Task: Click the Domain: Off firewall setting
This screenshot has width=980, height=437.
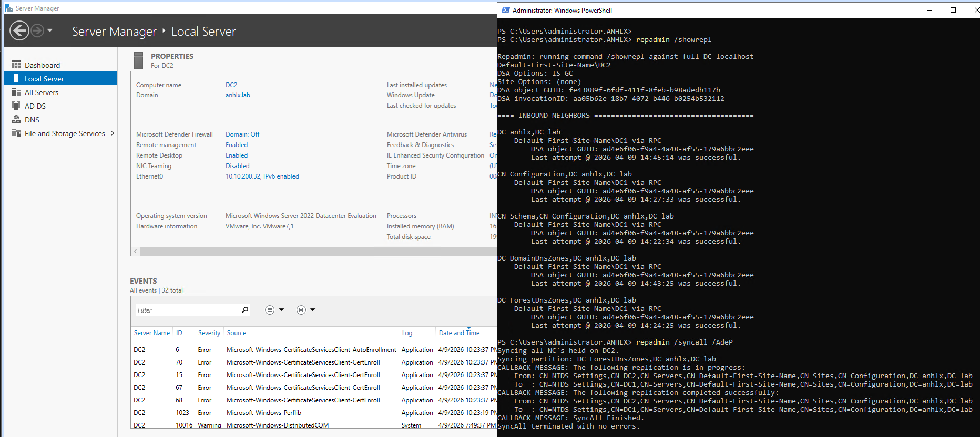Action: [x=242, y=134]
